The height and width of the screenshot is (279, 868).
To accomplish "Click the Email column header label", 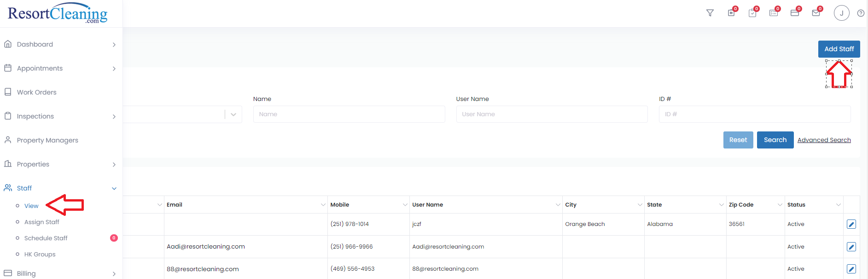I will (x=175, y=205).
